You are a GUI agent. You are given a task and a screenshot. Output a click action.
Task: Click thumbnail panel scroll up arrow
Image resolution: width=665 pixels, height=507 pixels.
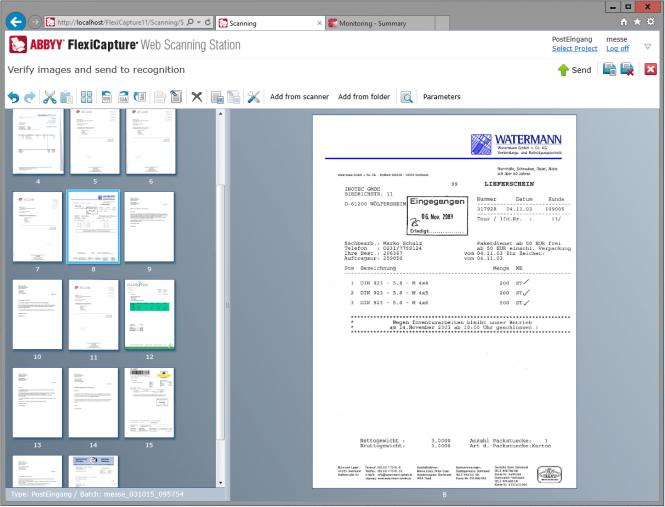click(x=220, y=113)
